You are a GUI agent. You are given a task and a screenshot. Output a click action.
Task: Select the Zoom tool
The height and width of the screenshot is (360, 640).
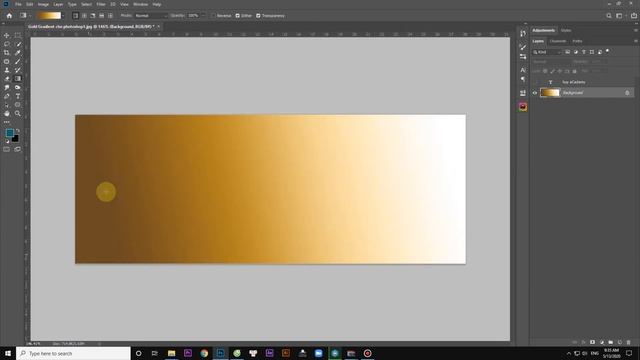[18, 113]
